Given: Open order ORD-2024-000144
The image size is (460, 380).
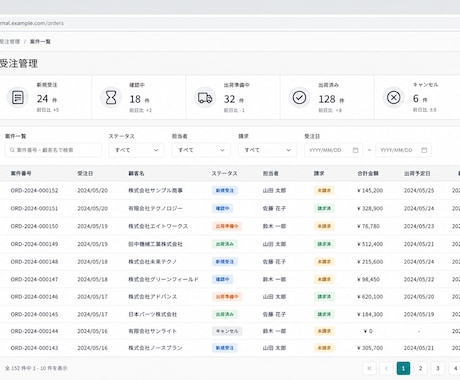Looking at the screenshot, I should 34,331.
